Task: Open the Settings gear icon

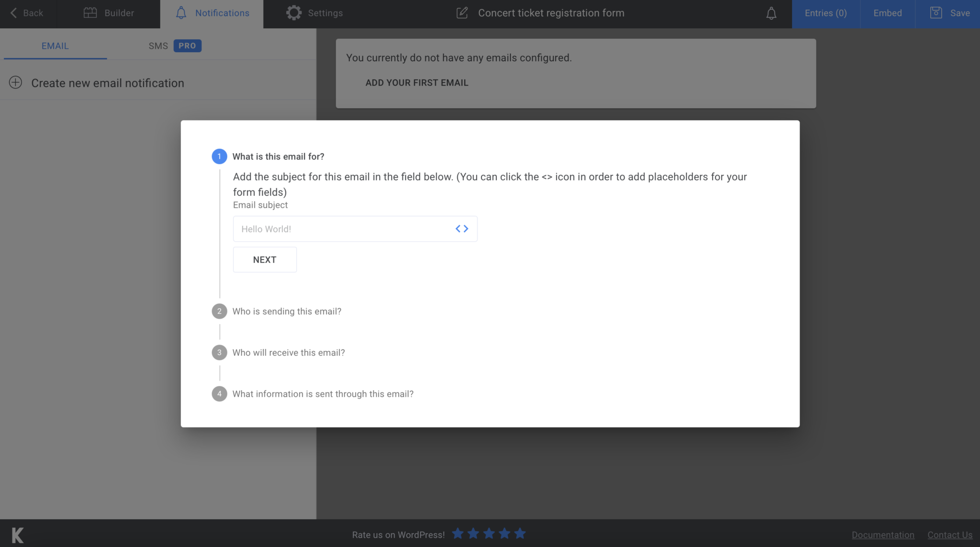Action: [x=294, y=13]
